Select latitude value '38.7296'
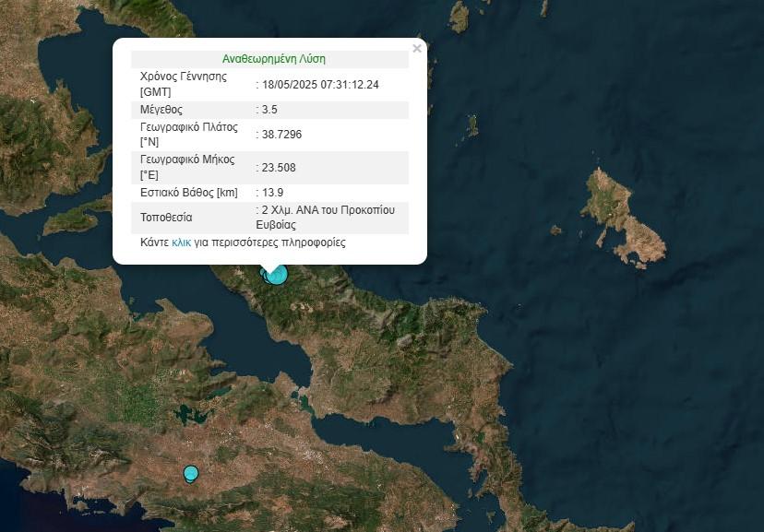The image size is (764, 532). click(281, 135)
